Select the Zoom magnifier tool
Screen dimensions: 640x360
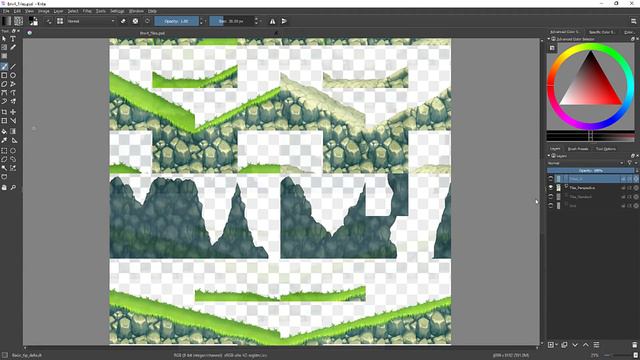13,187
